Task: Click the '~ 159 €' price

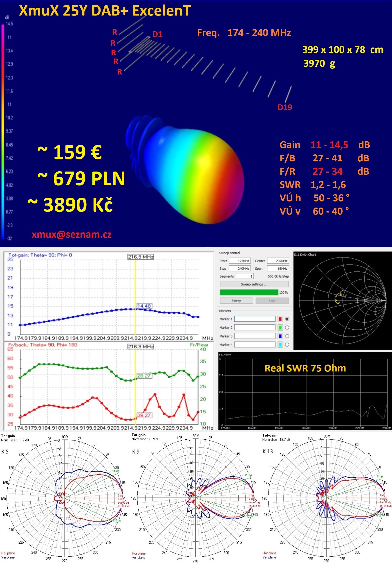Action: click(x=69, y=152)
